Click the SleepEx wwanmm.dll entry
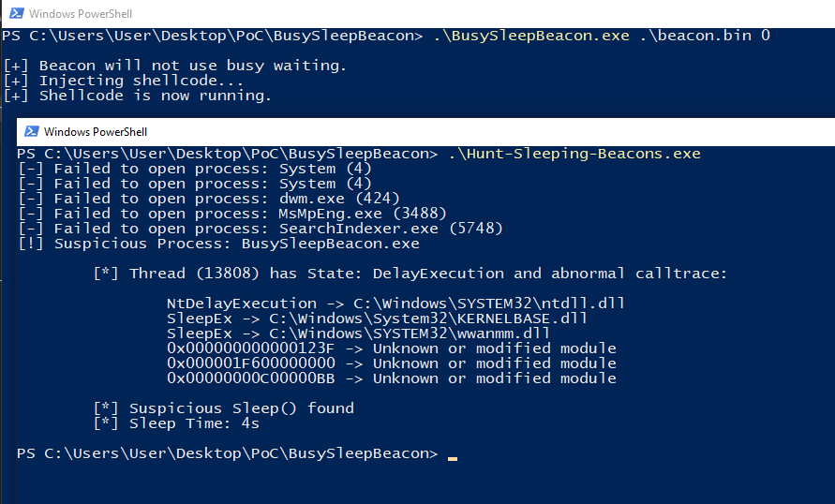The width and height of the screenshot is (835, 504). (x=358, y=334)
